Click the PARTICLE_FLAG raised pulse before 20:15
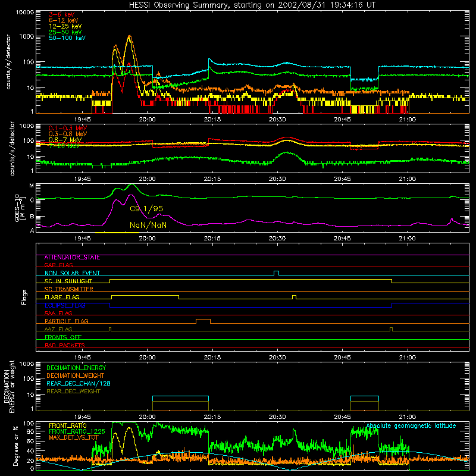This screenshot has width=476, height=476. click(203, 321)
